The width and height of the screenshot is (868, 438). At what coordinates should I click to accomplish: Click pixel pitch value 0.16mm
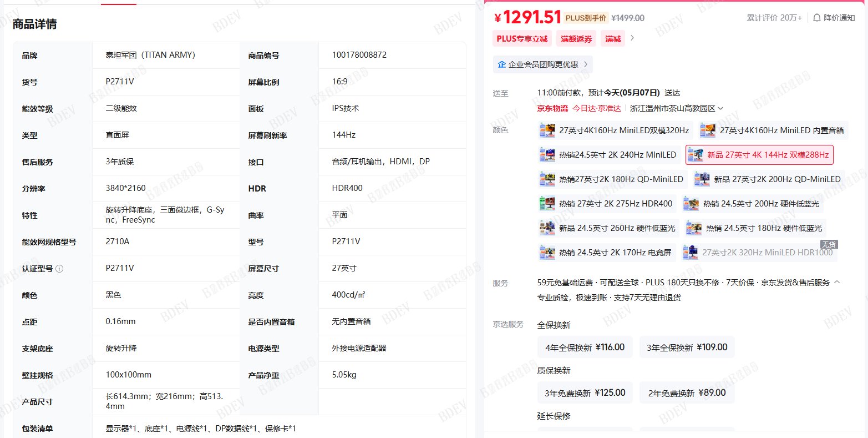121,321
